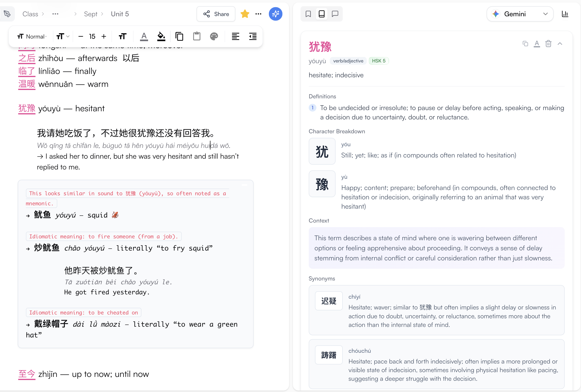
Task: Click the Share button
Action: 215,14
